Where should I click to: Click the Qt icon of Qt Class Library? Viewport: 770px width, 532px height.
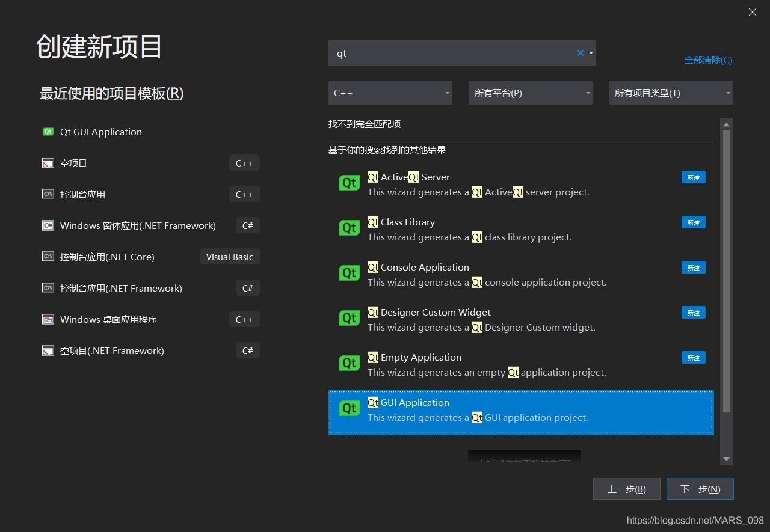[349, 228]
